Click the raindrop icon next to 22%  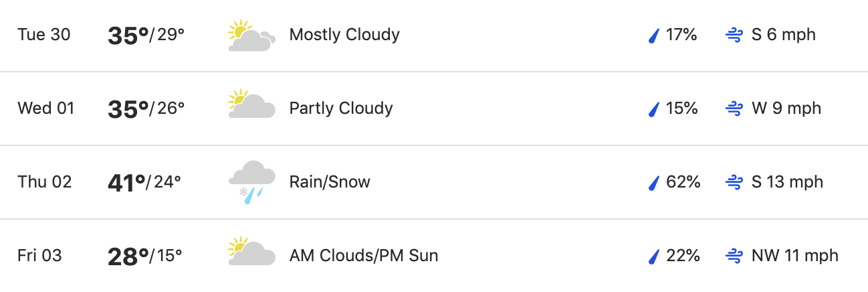click(655, 257)
